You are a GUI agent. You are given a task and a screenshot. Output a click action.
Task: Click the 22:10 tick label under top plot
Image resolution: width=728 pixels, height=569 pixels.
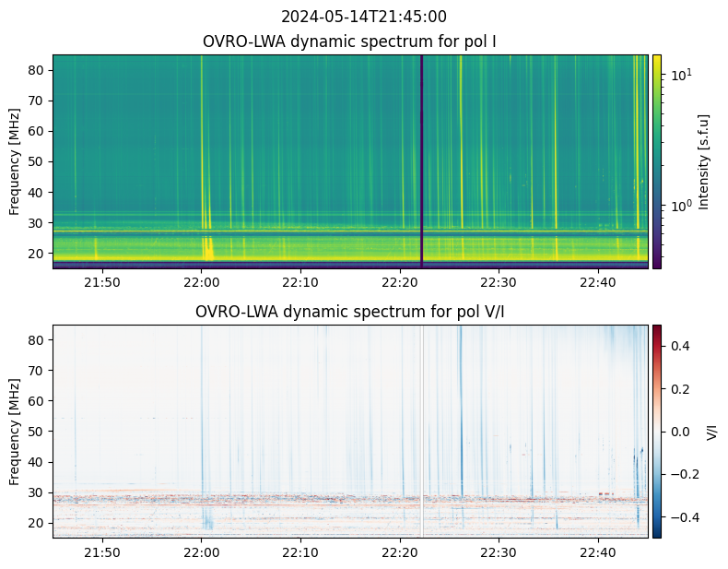[300, 282]
